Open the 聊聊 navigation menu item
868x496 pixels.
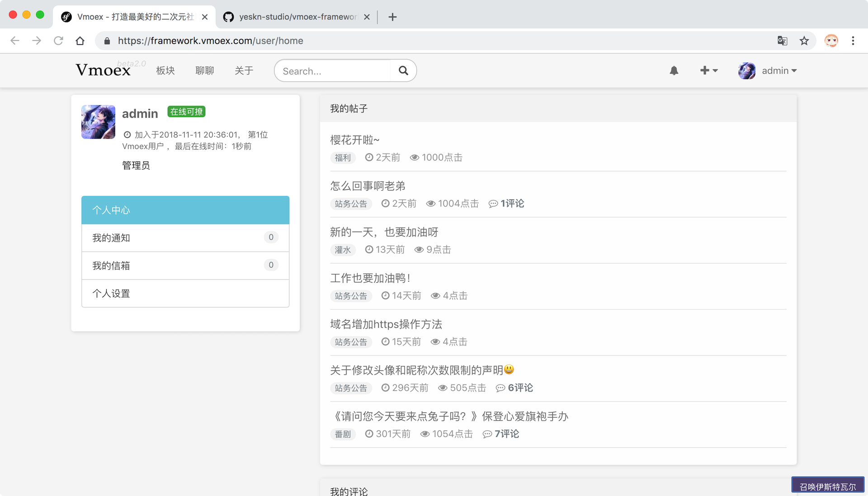(204, 70)
